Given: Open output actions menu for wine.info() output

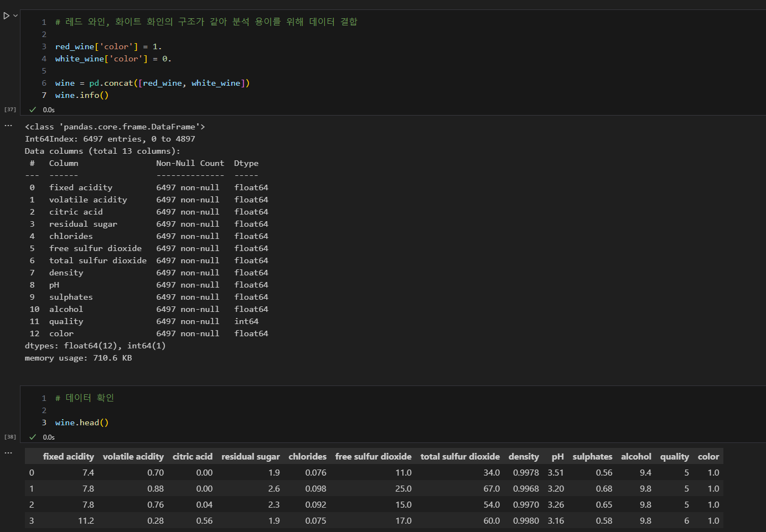Looking at the screenshot, I should click(8, 126).
